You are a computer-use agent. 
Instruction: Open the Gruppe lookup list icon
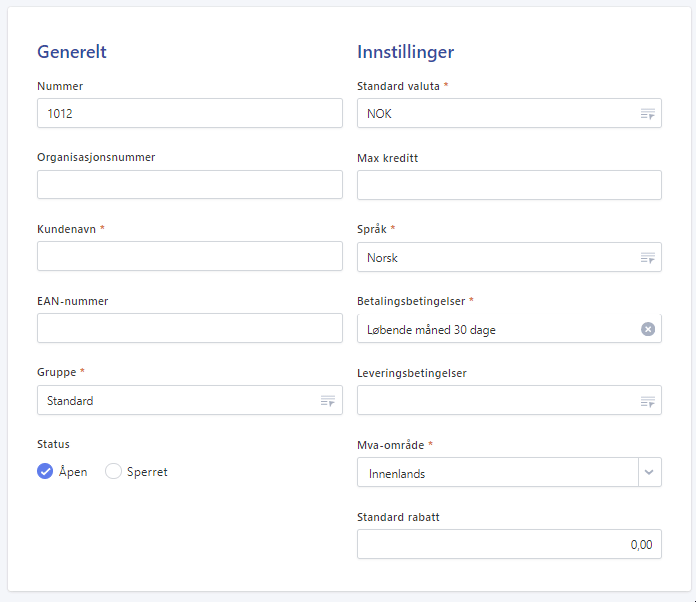point(328,400)
